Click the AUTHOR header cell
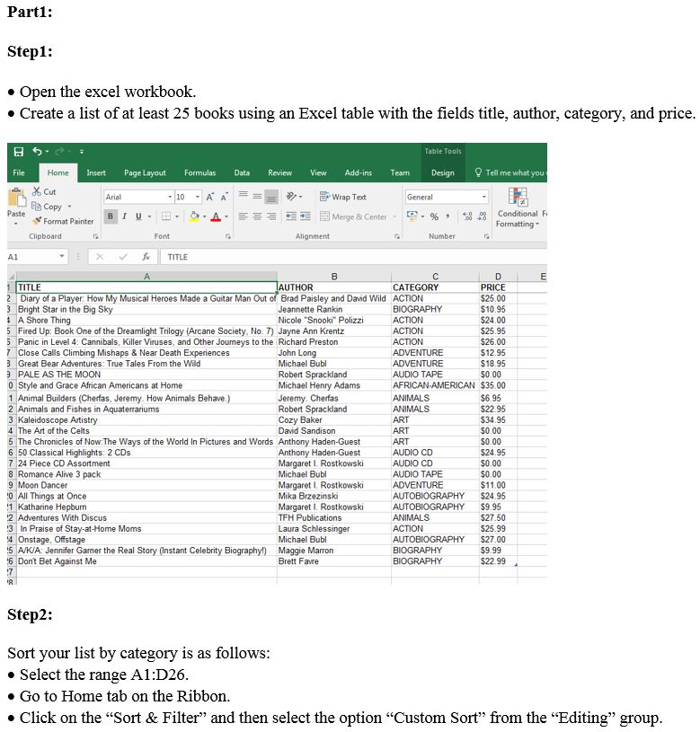Viewport: 700px width, 732px height. (334, 287)
